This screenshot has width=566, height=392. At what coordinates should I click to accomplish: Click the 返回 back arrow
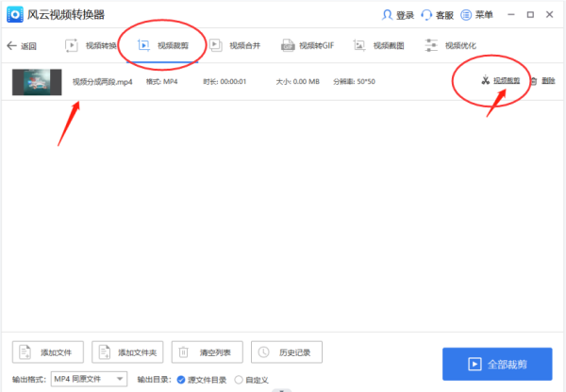pos(11,46)
